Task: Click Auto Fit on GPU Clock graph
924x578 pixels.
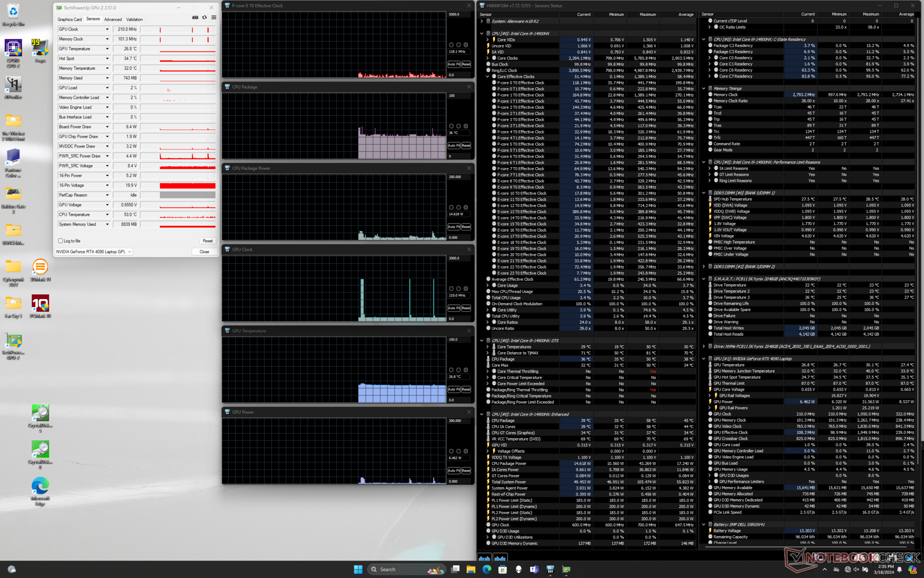Action: tap(454, 308)
